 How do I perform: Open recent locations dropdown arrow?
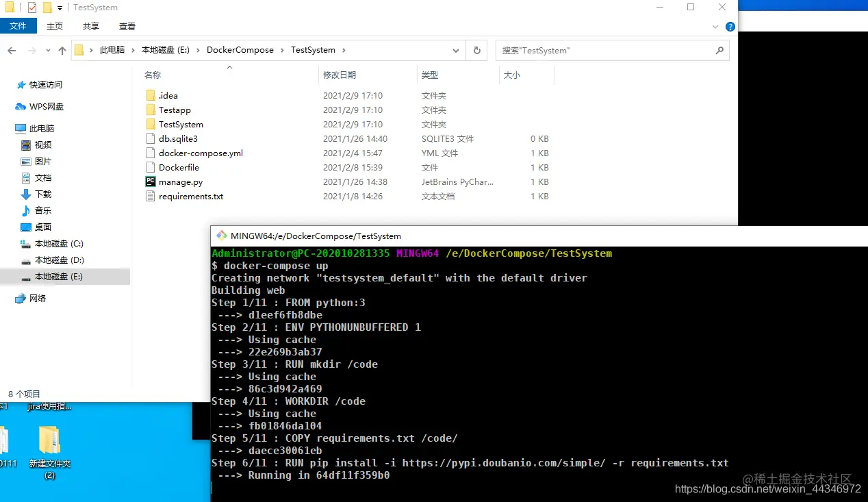[47, 50]
